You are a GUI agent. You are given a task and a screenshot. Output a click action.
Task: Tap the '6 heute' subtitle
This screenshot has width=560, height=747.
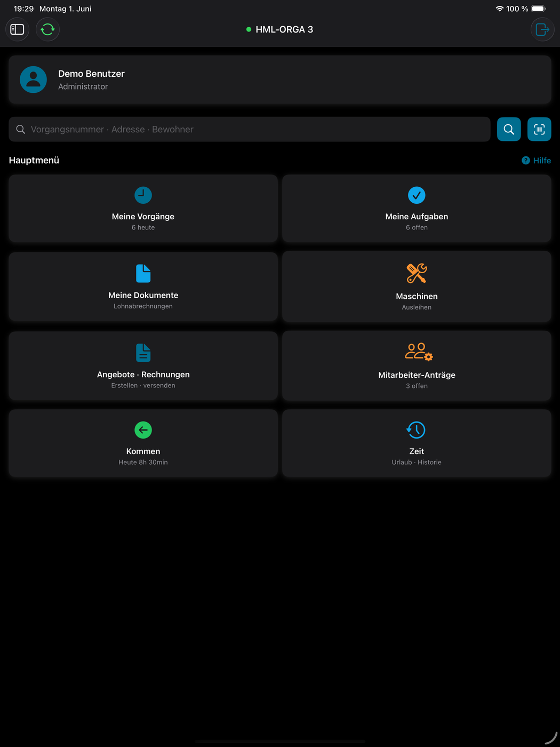tap(143, 227)
